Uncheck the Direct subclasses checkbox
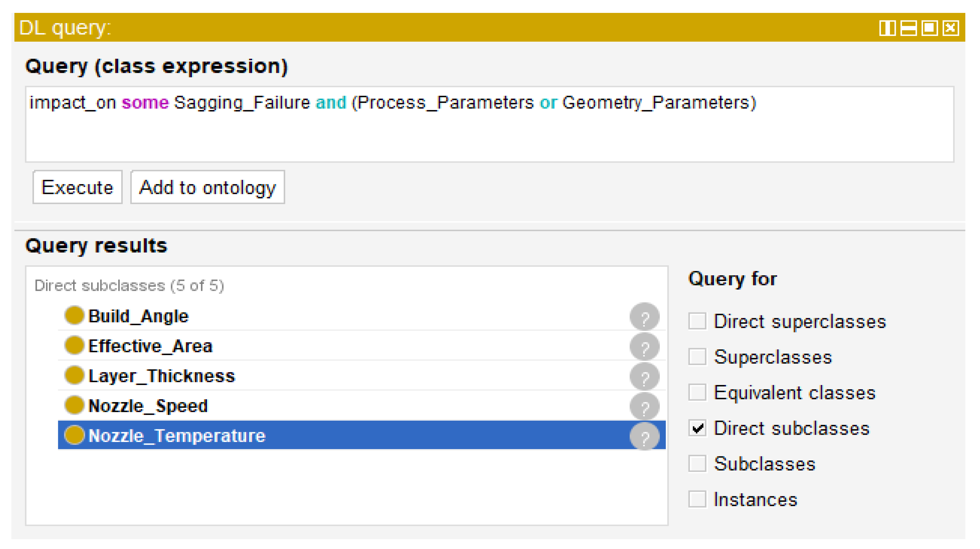This screenshot has height=549, width=980. click(x=697, y=428)
